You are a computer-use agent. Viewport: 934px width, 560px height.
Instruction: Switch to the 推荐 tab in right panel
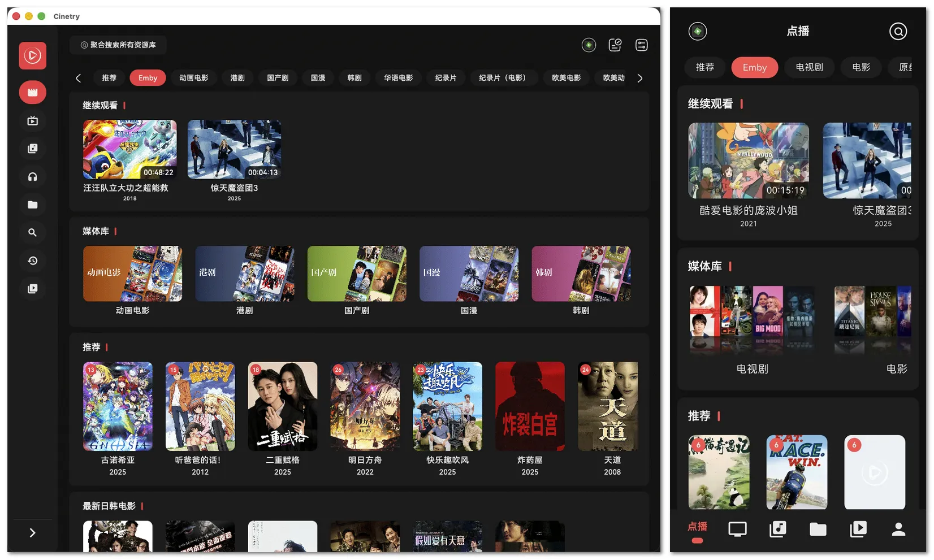tap(704, 67)
